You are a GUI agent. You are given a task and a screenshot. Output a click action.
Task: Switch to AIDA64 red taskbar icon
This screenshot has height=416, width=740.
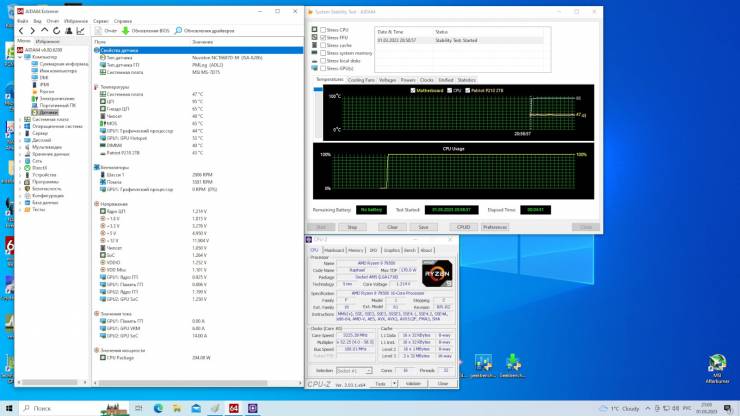(234, 408)
